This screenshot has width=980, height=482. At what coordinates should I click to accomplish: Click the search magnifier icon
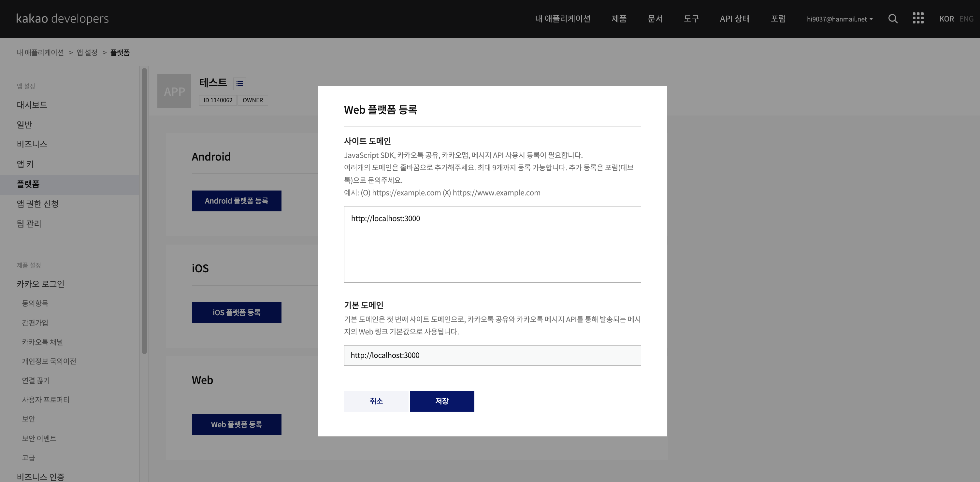(x=893, y=19)
